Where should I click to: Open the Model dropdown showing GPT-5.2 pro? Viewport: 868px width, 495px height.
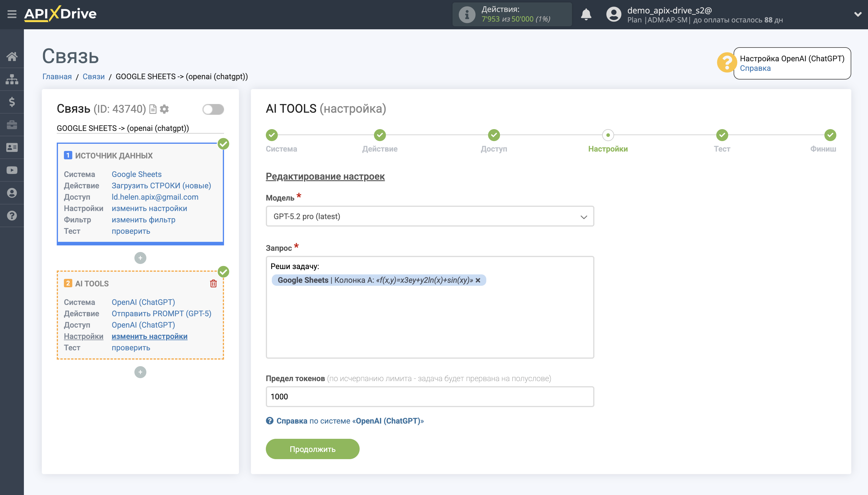click(430, 216)
